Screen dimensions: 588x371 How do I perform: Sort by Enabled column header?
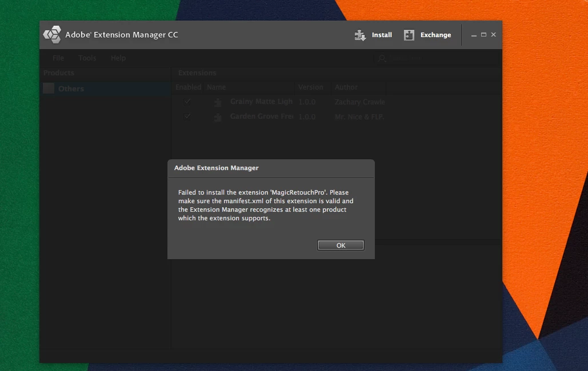coord(188,87)
